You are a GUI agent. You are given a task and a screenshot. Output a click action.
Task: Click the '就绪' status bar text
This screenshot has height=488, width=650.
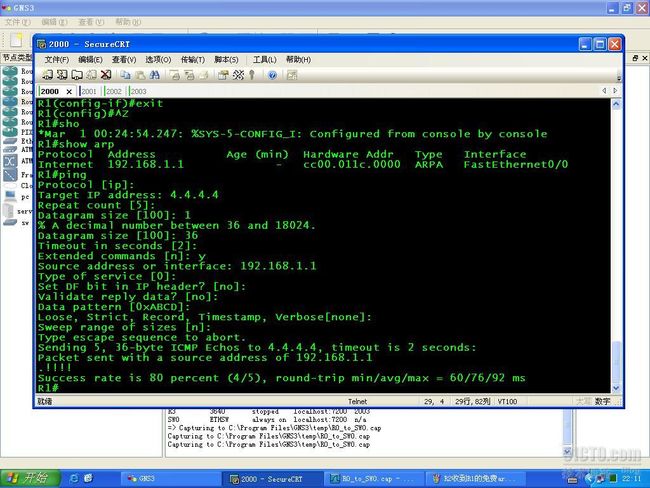pyautogui.click(x=44, y=401)
